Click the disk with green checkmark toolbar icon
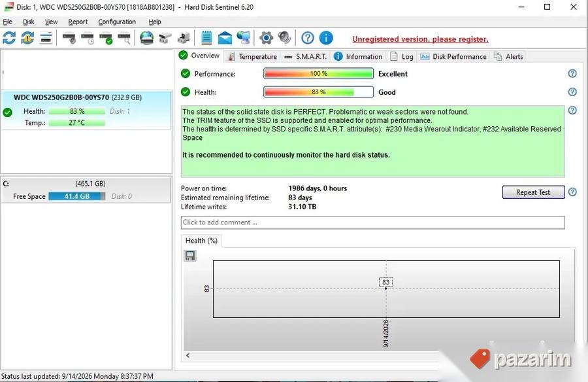Viewport: 588px width, 382px height. [106, 39]
